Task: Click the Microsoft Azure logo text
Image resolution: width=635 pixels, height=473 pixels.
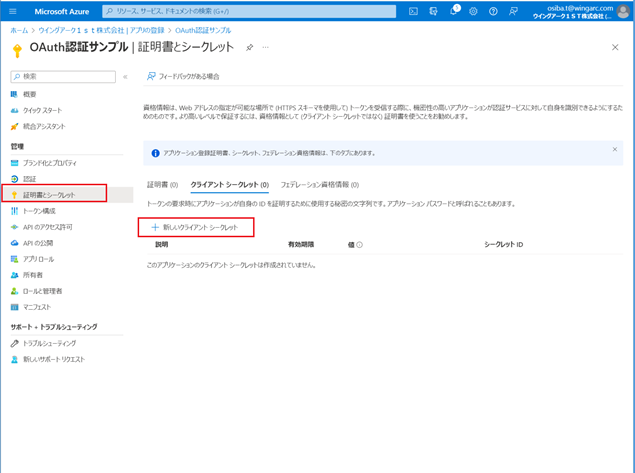Action: coord(62,12)
